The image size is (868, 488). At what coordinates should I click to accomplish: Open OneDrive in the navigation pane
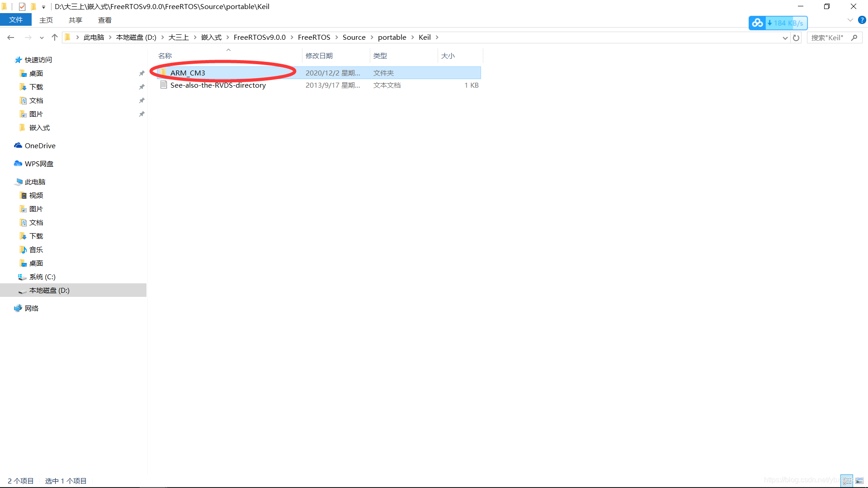[x=40, y=145]
